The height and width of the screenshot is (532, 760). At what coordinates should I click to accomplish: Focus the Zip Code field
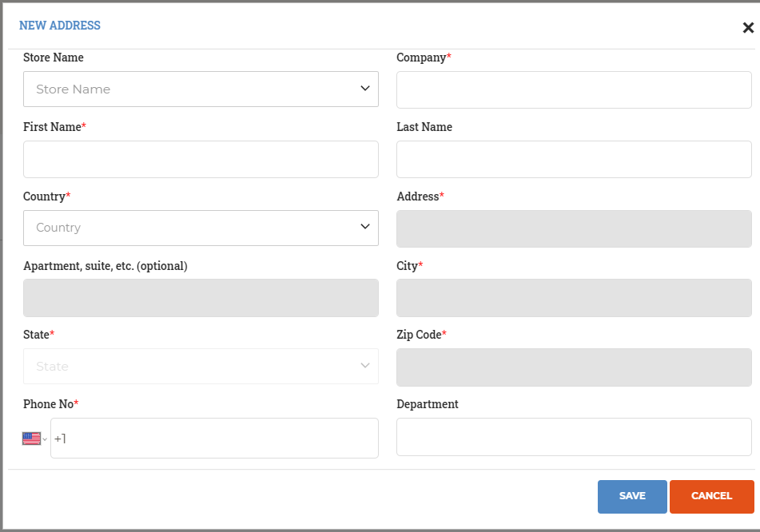tap(574, 367)
